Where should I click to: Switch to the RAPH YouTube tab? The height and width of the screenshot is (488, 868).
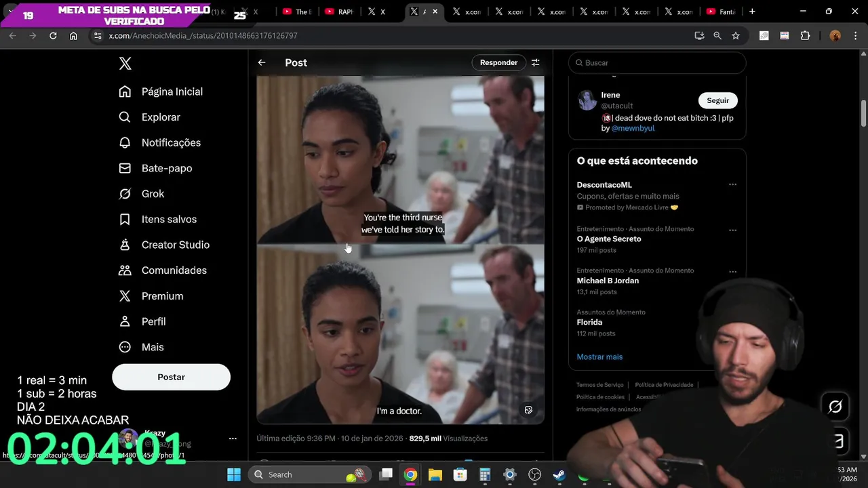point(339,12)
